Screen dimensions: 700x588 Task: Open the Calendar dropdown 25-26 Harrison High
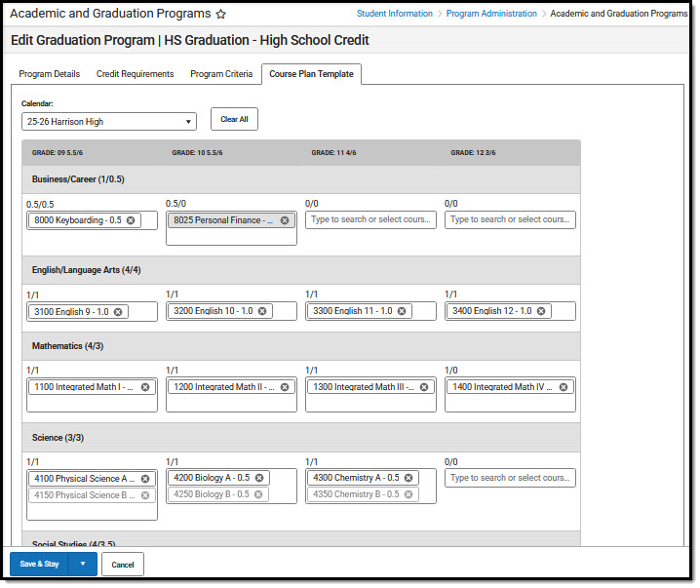[x=109, y=122]
